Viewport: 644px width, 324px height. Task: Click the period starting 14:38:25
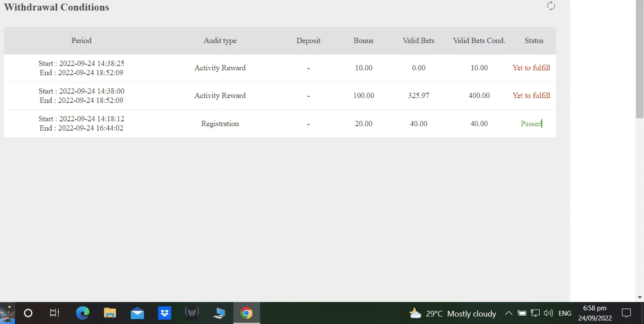[x=81, y=68]
